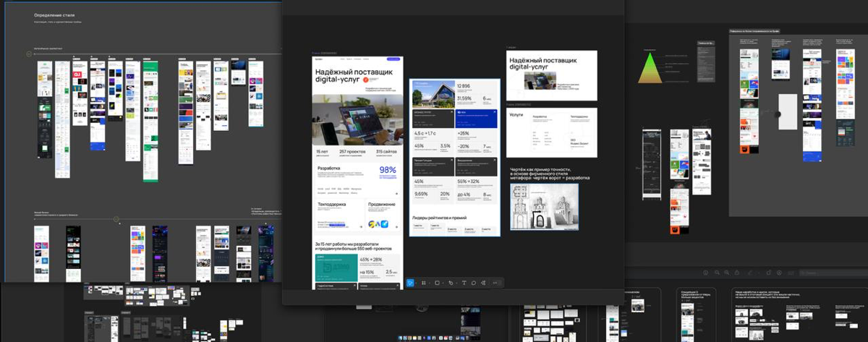868x342 pixels.
Task: Click the «Продвижение» card in the left frame
Action: (380, 216)
